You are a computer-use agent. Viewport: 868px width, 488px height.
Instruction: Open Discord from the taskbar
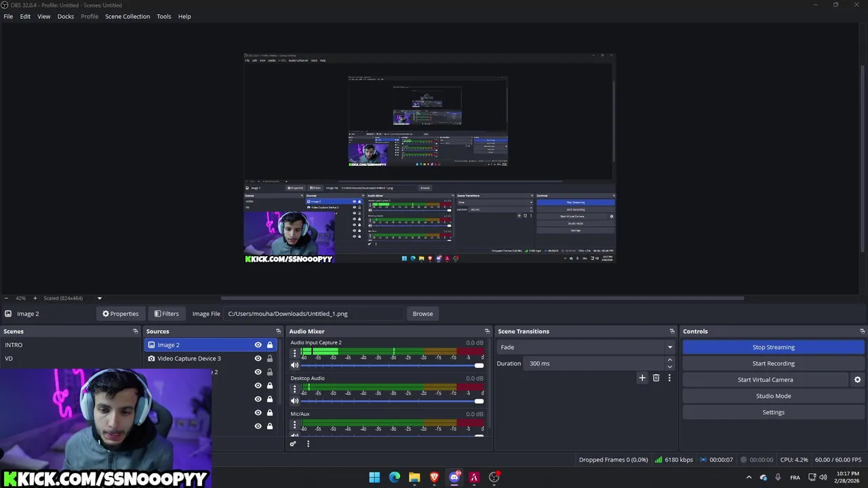[x=454, y=477]
